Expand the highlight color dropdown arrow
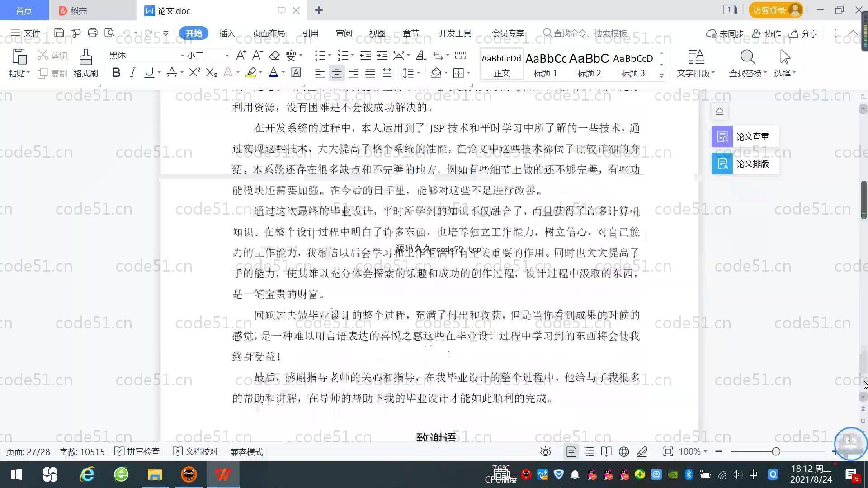 (x=261, y=73)
